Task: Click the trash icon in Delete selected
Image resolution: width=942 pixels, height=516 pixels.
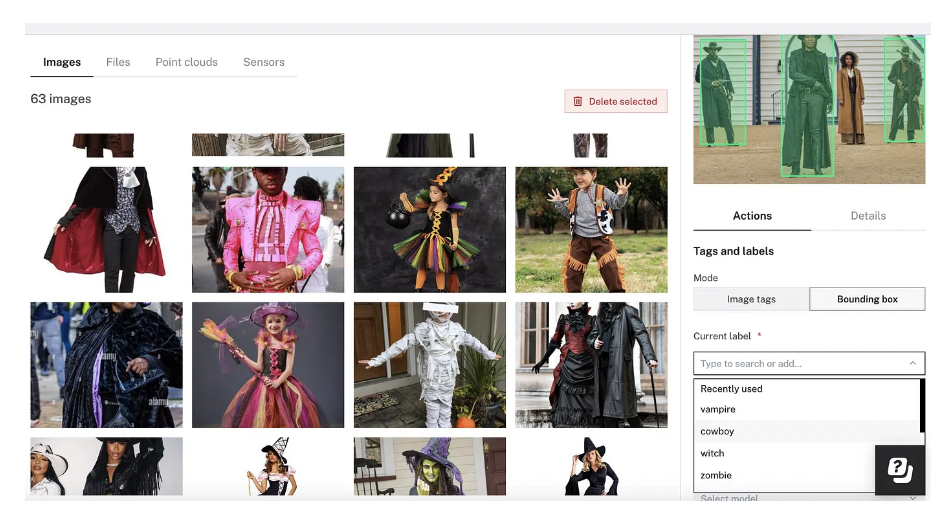Action: pyautogui.click(x=577, y=102)
